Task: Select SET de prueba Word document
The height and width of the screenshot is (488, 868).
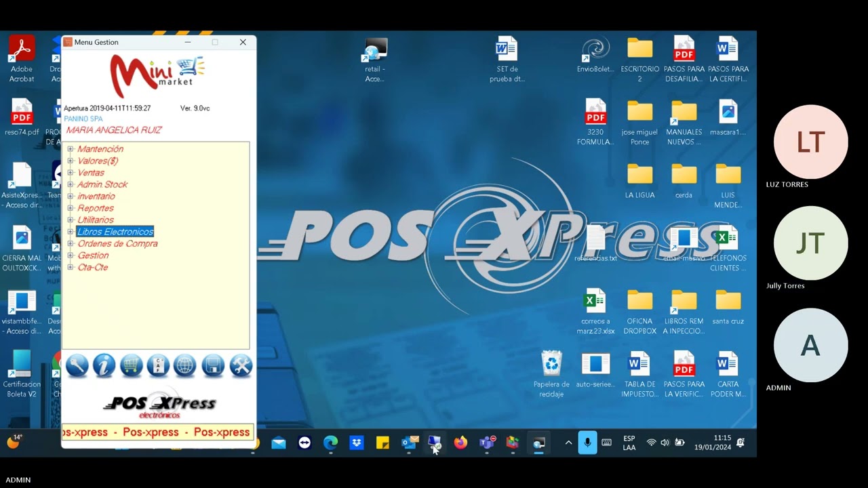Action: tap(507, 60)
